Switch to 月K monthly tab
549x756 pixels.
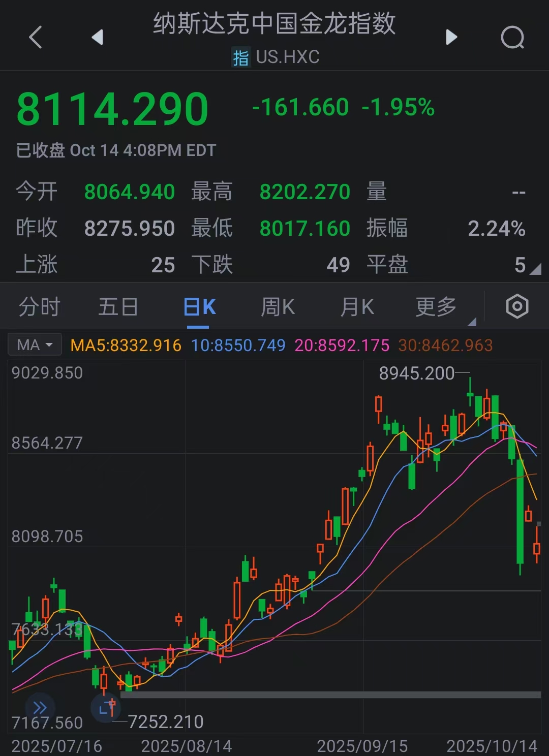(357, 307)
